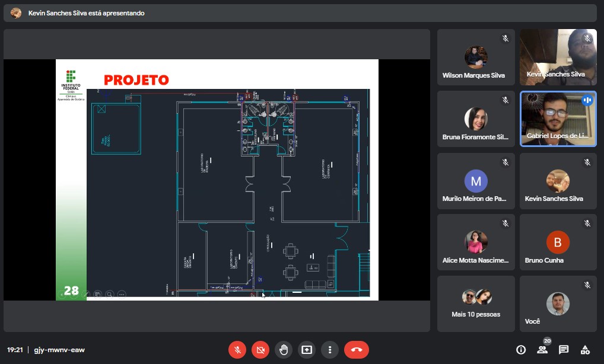Open slide show more options ellipsis
Screen dimensions: 604x364
point(122,294)
